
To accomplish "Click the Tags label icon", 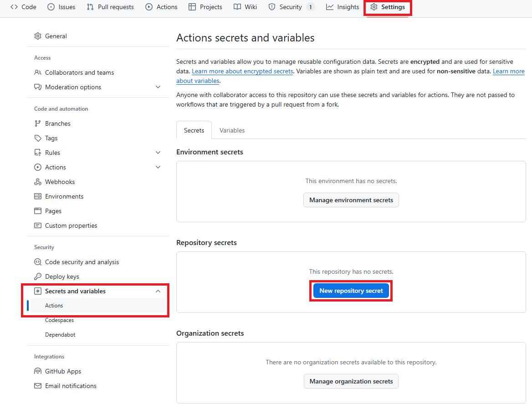I will click(x=38, y=138).
